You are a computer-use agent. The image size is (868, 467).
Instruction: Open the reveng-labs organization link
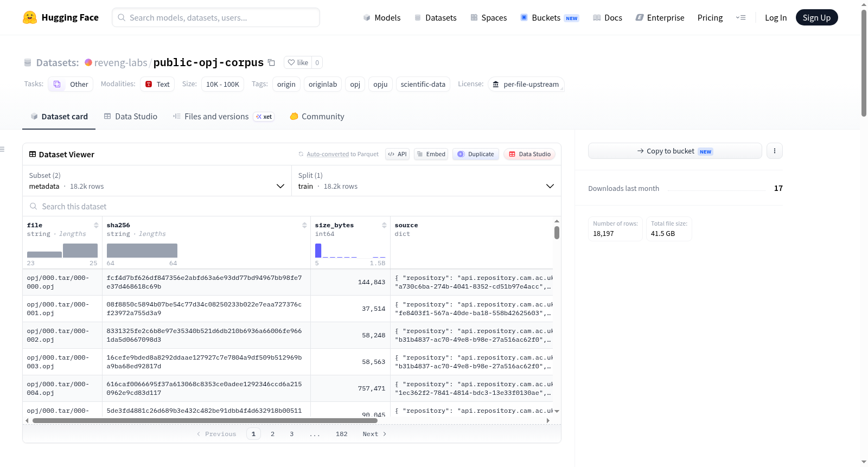click(120, 62)
